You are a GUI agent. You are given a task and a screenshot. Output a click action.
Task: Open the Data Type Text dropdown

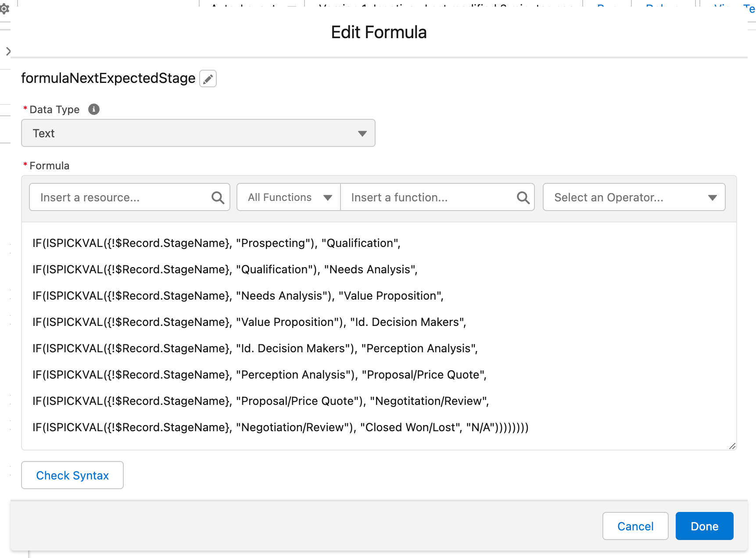(x=198, y=133)
